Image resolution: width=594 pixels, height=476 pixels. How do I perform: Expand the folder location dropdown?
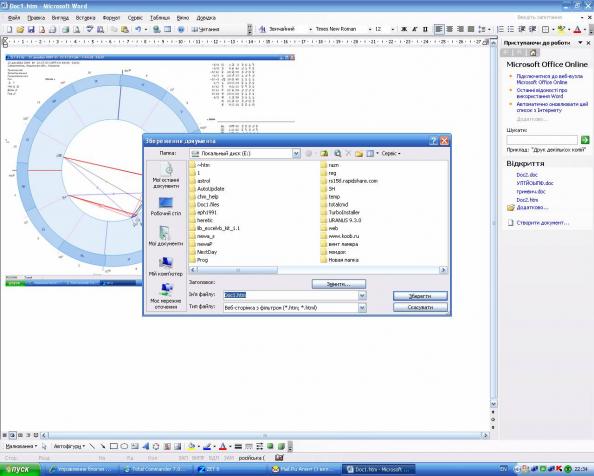click(x=296, y=153)
